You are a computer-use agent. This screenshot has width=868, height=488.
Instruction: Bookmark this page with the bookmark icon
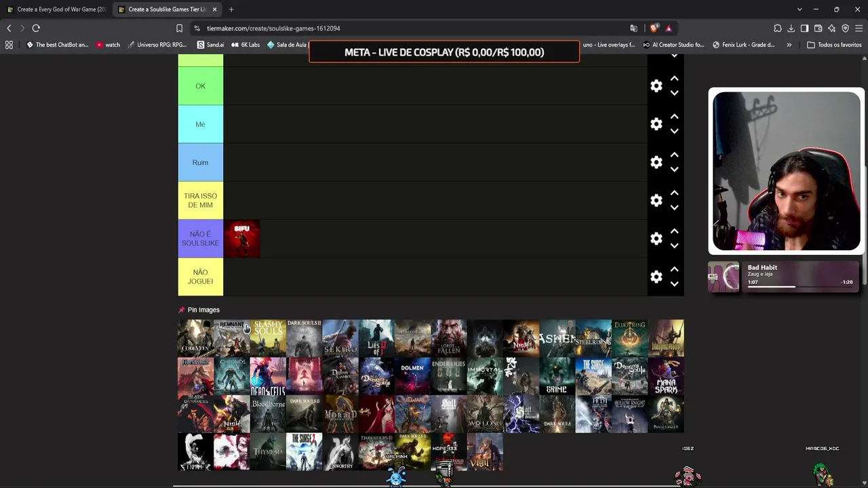(179, 28)
